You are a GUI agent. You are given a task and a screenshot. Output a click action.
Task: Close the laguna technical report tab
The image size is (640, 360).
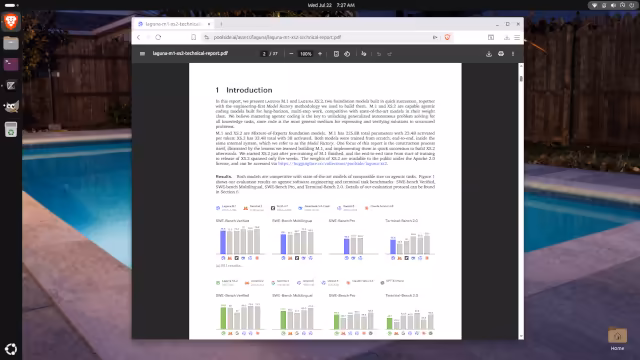point(209,24)
